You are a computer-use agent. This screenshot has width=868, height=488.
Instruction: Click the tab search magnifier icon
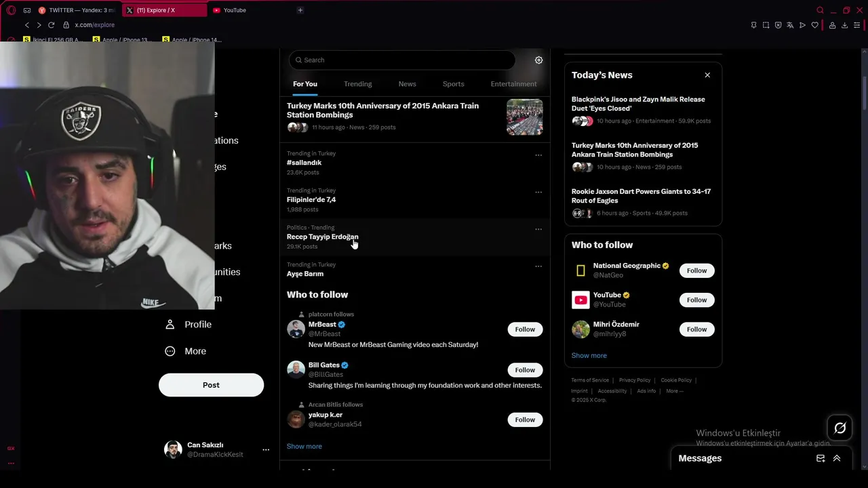(820, 10)
